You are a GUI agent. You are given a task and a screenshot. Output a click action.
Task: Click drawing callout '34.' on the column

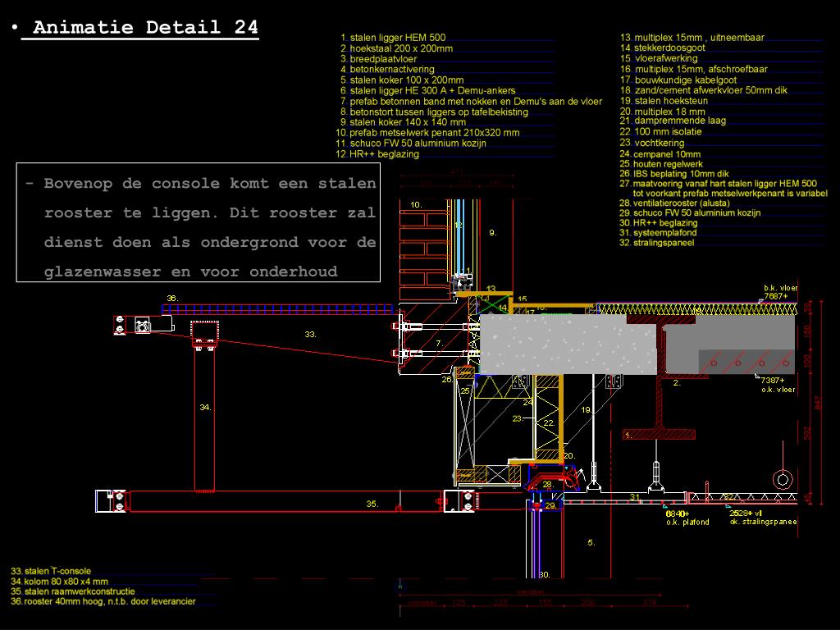pos(205,408)
